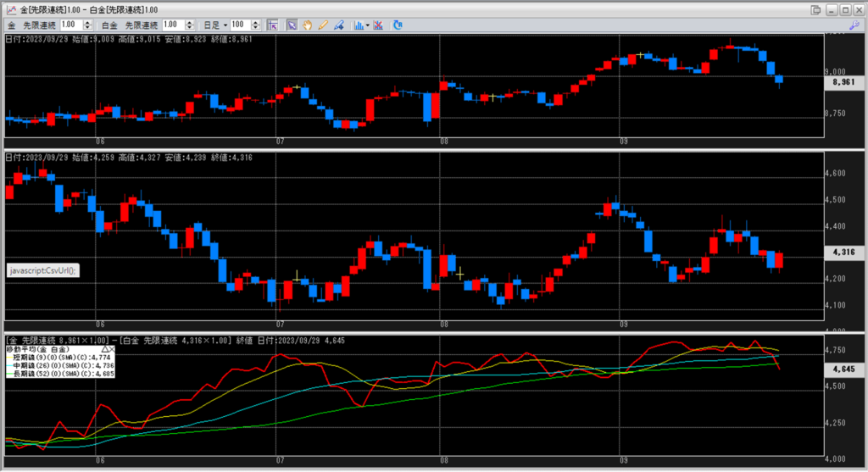Collapse the 移動平均 legend with the triangle
The height and width of the screenshot is (472, 868).
point(104,348)
